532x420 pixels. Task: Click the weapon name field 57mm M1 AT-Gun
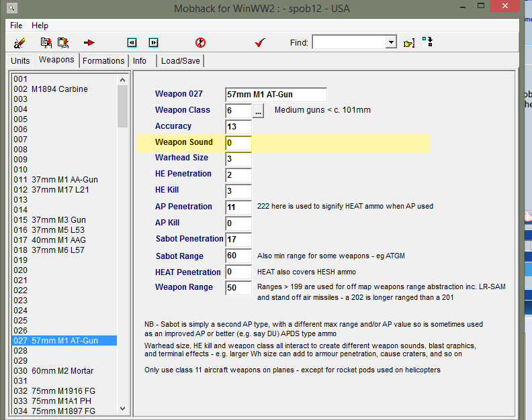pos(275,95)
